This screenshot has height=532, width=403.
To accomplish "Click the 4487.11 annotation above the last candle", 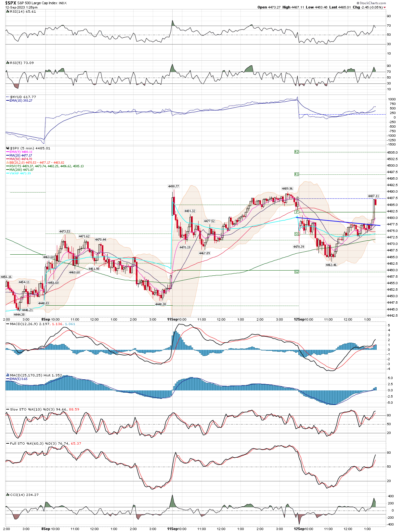I will pos(373,196).
